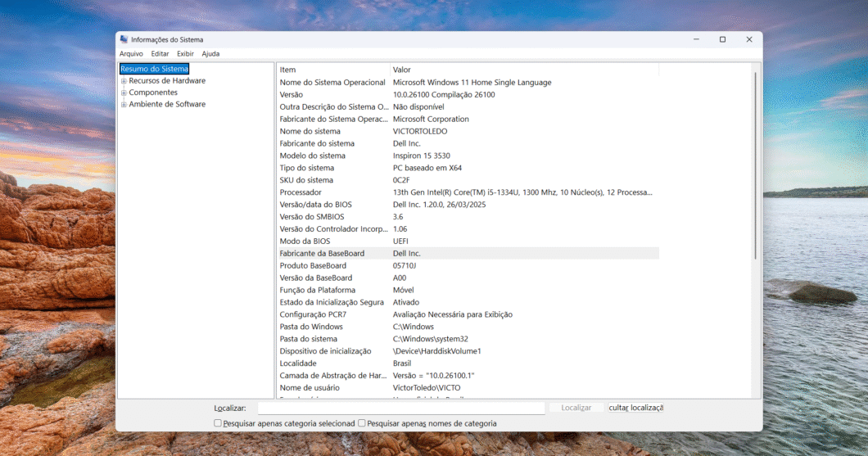Click the UEFI value
This screenshot has width=868, height=456.
tap(400, 242)
